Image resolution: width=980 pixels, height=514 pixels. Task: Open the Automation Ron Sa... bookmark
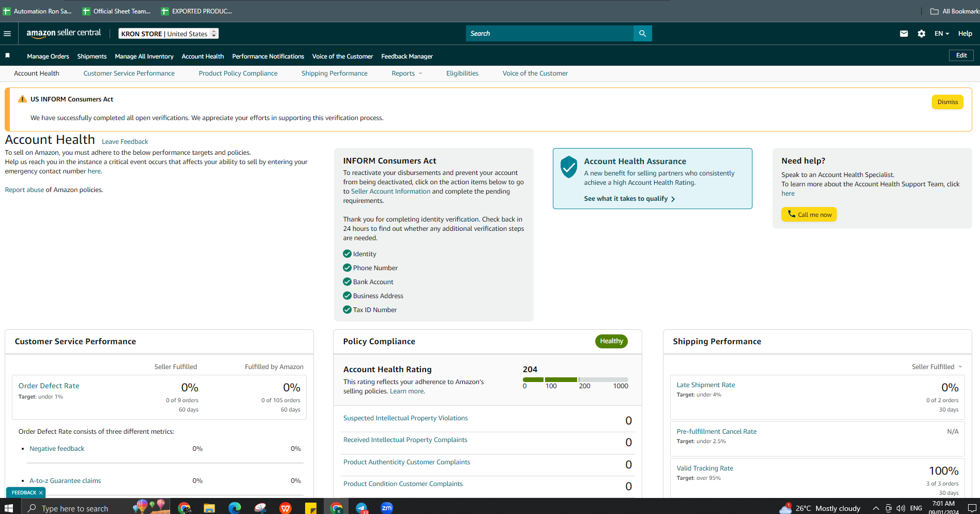tap(37, 11)
